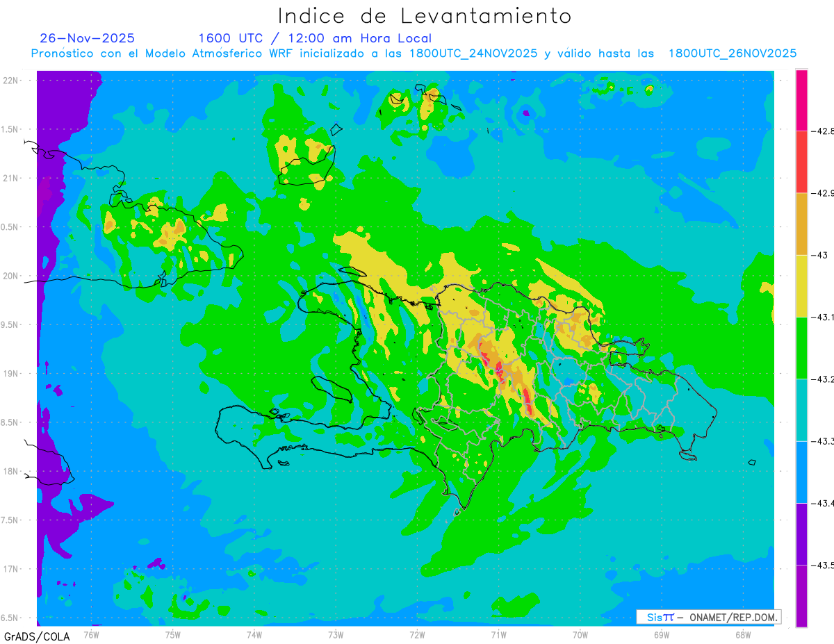Choose the teal colorbar segment below -43.2
Image resolution: width=834 pixels, height=644 pixels.
click(801, 410)
